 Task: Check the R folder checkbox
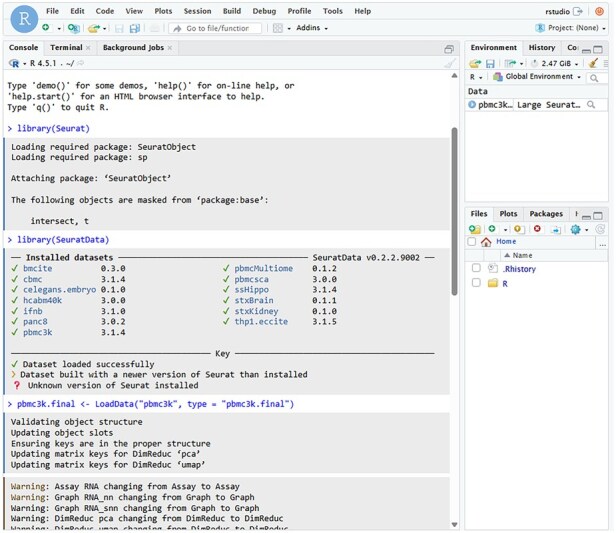[x=476, y=283]
